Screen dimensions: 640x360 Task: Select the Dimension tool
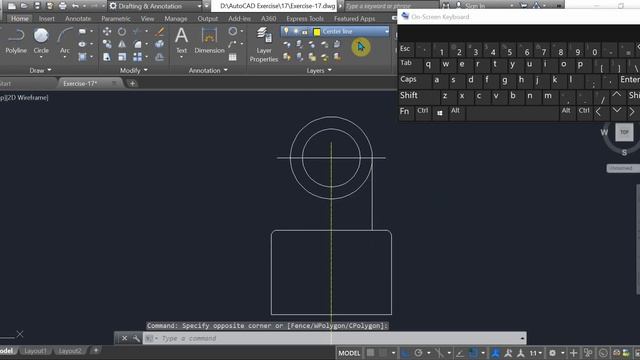(209, 41)
